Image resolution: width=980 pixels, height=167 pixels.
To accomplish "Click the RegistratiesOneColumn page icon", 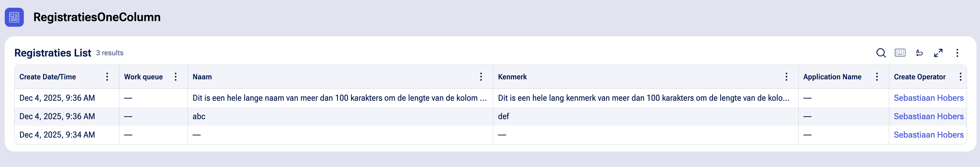I will (x=14, y=17).
